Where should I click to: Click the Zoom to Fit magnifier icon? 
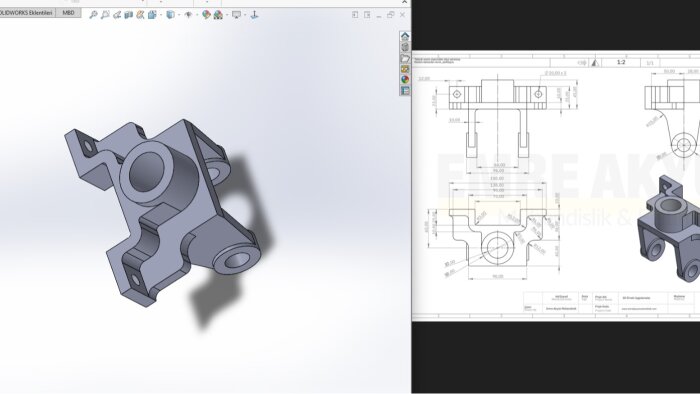(x=93, y=15)
